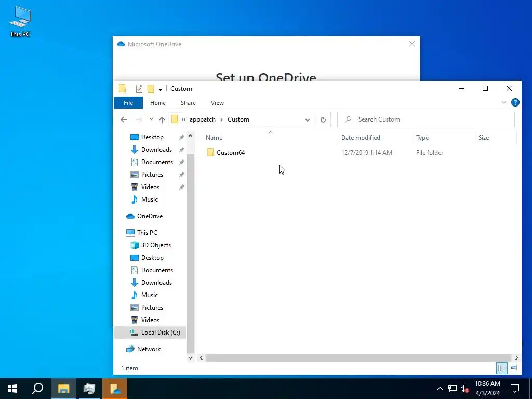The height and width of the screenshot is (399, 532).
Task: Open Explorer Help icon
Action: 515,102
